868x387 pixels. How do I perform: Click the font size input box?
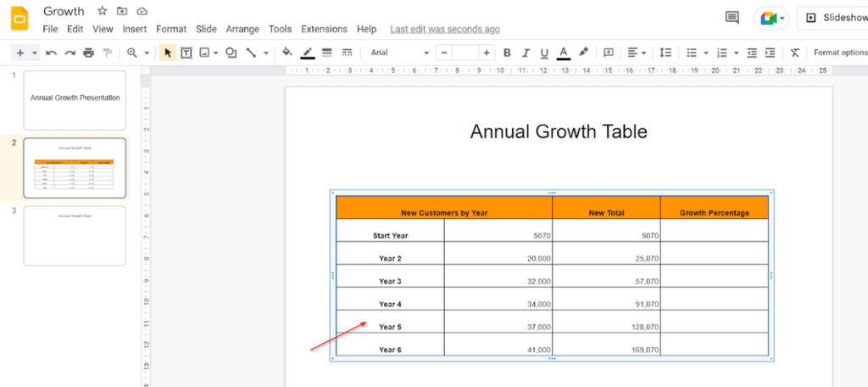(465, 53)
